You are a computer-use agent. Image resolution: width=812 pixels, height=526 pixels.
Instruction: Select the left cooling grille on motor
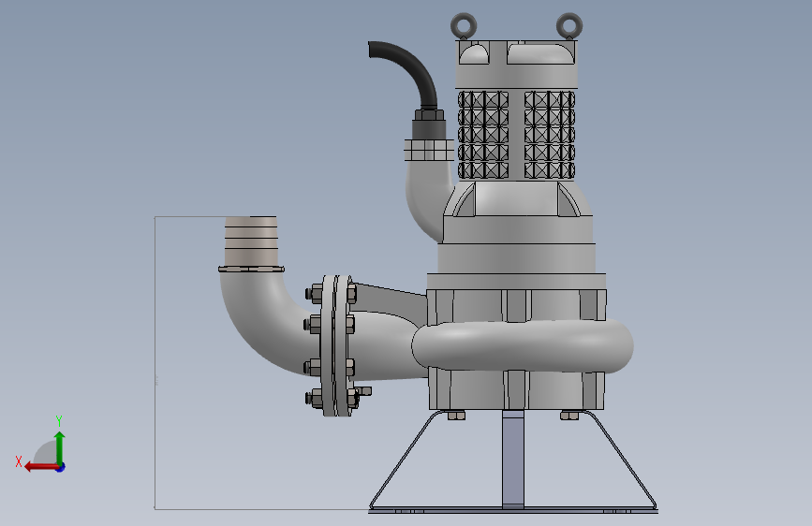(482, 135)
